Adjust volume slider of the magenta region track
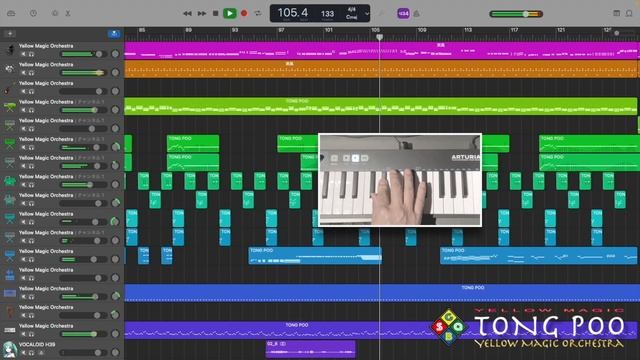The width and height of the screenshot is (640, 360). pos(83,54)
